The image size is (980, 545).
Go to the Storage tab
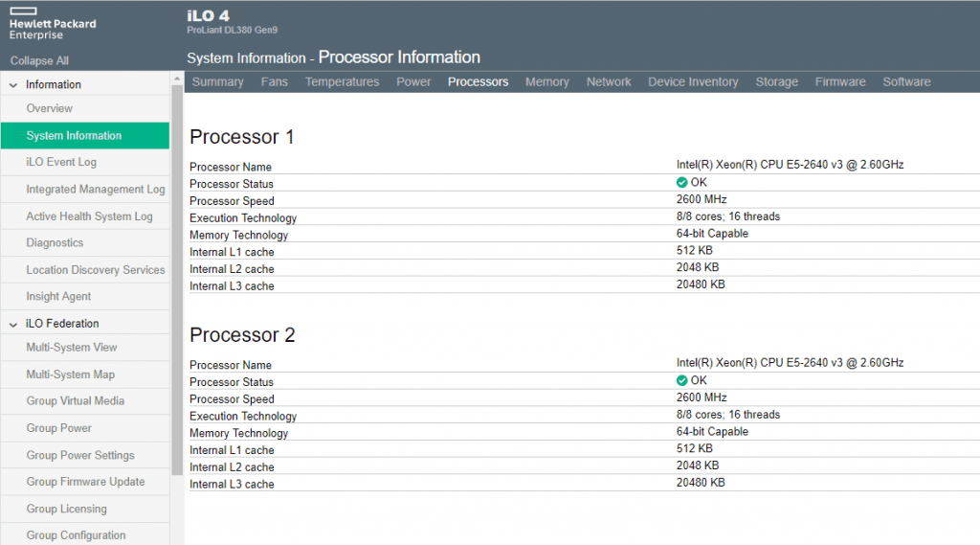[777, 82]
